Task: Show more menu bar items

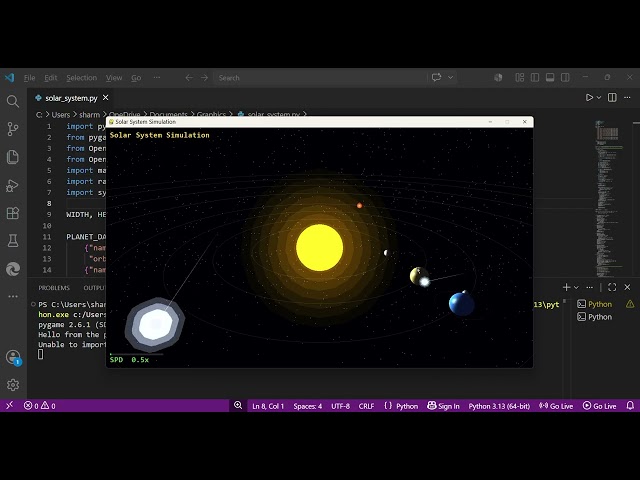Action: (x=157, y=78)
